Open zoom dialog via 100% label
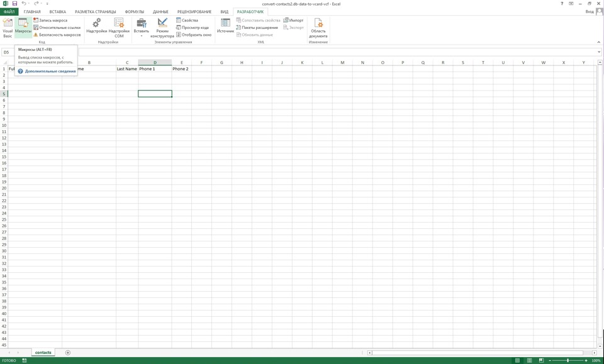 point(596,360)
